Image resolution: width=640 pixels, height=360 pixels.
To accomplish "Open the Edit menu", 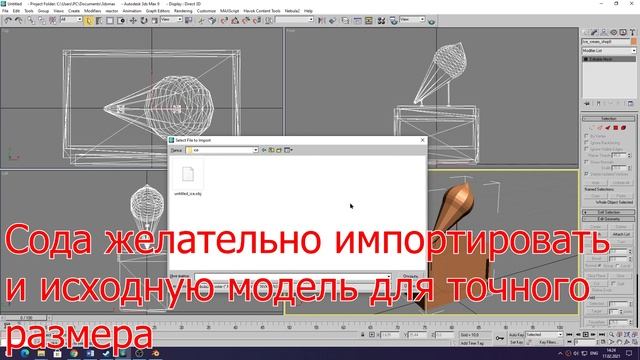I will point(16,11).
